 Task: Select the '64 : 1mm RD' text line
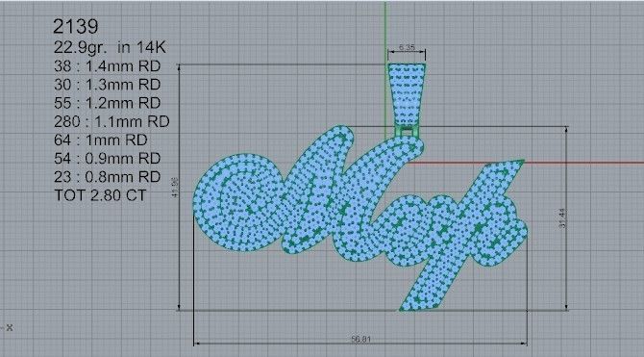pos(100,140)
